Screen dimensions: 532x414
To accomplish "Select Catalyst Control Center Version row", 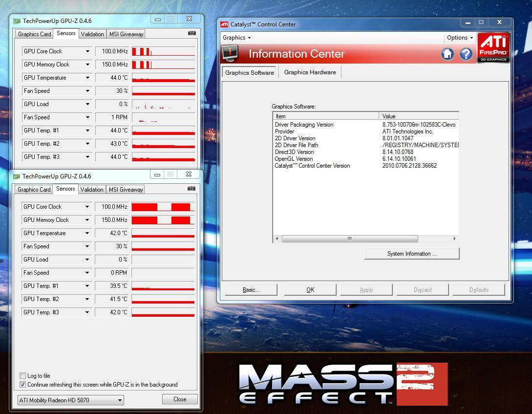I will 366,166.
